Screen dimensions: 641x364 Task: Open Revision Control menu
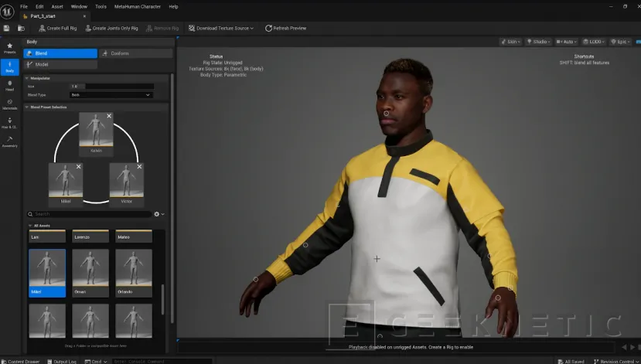coord(616,362)
